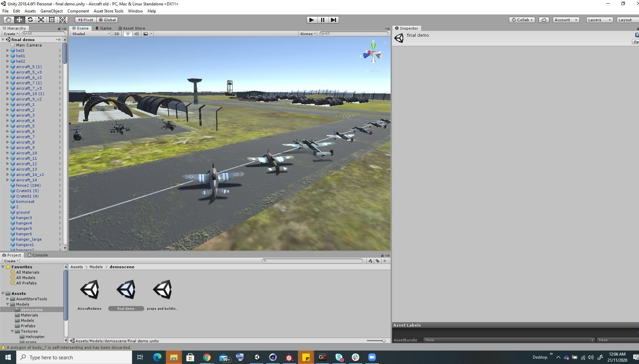Click the Hierarchy search field

43,34
